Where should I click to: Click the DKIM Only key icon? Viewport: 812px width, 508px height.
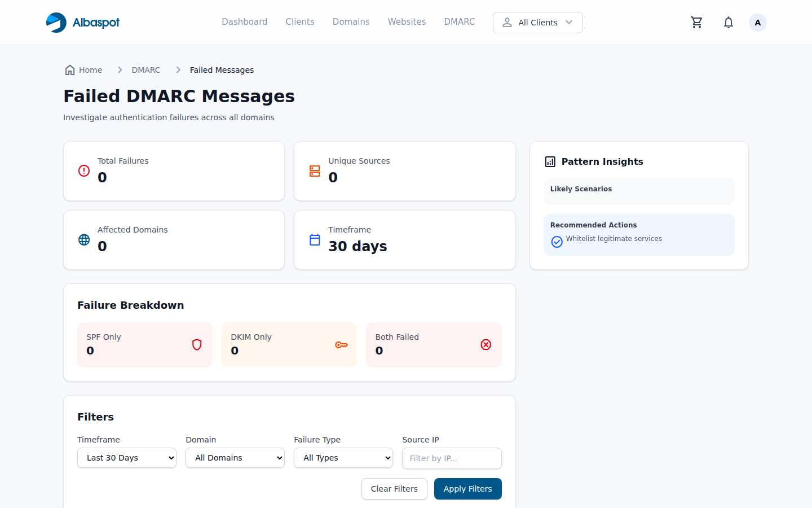coord(342,344)
